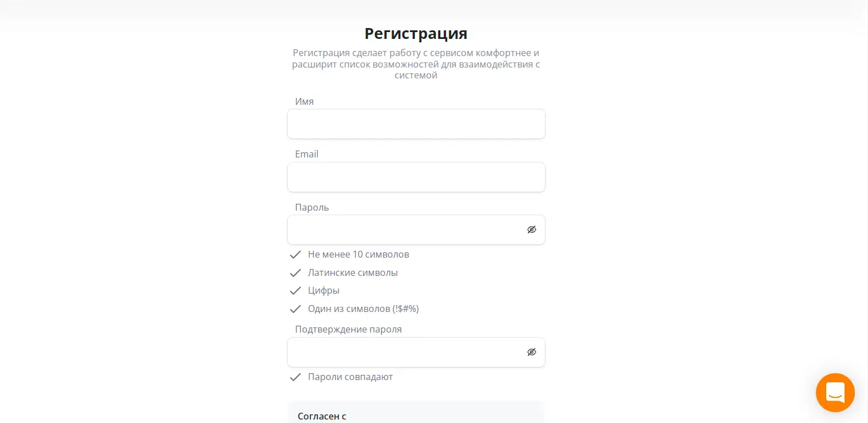Click the Подтверждение пароля label
The width and height of the screenshot is (868, 423).
pos(348,330)
